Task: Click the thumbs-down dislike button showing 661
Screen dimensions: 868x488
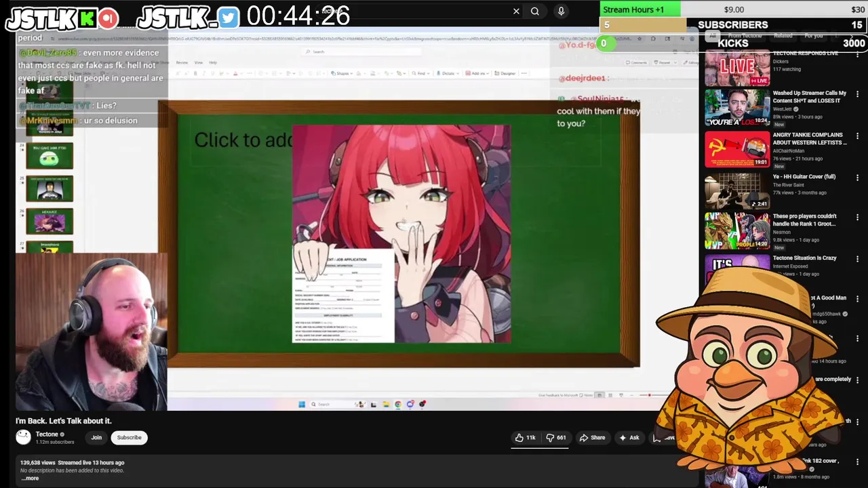Action: click(x=555, y=438)
